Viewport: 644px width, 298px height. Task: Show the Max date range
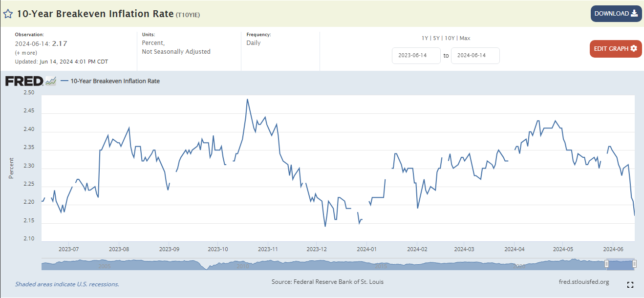pyautogui.click(x=465, y=38)
